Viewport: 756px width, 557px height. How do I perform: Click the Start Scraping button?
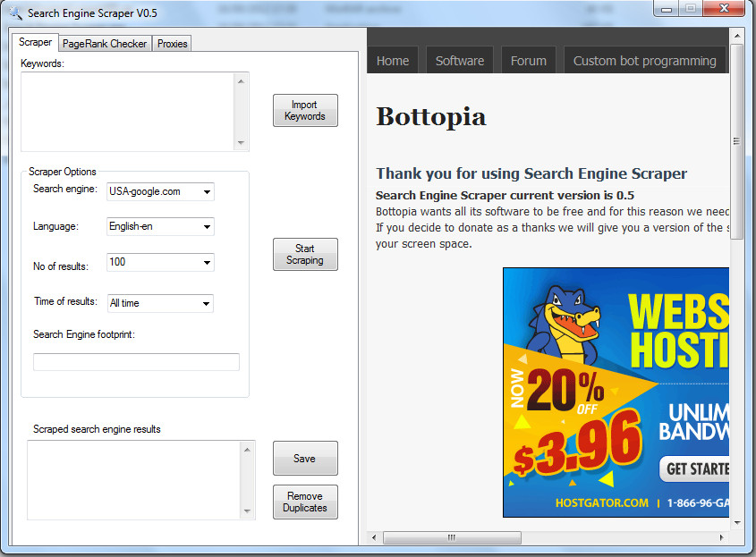[305, 255]
